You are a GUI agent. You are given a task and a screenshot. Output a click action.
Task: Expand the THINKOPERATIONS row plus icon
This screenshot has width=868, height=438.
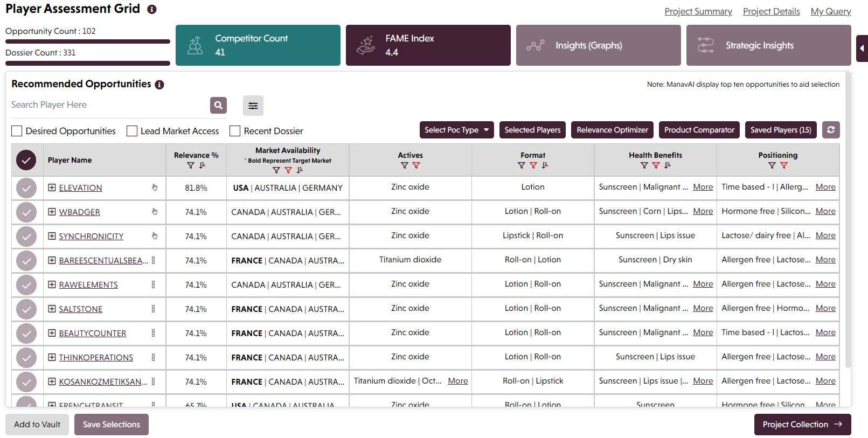coord(52,357)
